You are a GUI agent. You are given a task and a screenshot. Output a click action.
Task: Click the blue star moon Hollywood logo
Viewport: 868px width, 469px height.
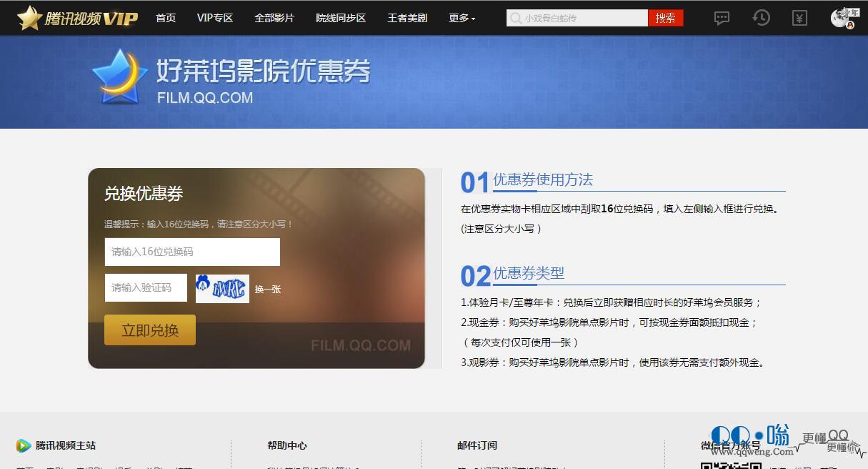click(x=119, y=77)
